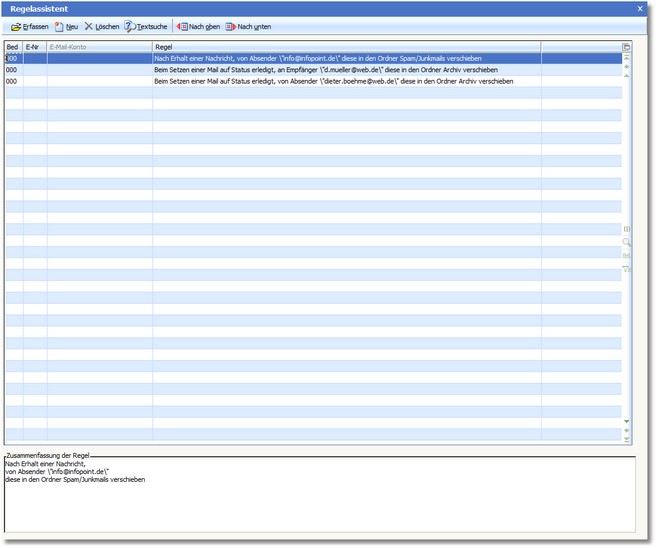The width and height of the screenshot is (656, 548).
Task: Sort by the E-Nr column header
Action: tap(34, 47)
